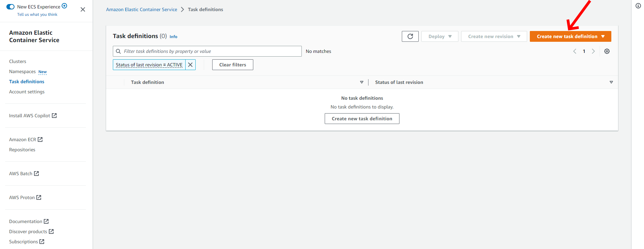Click the Task definitions breadcrumb text
The height and width of the screenshot is (249, 644).
tap(205, 9)
